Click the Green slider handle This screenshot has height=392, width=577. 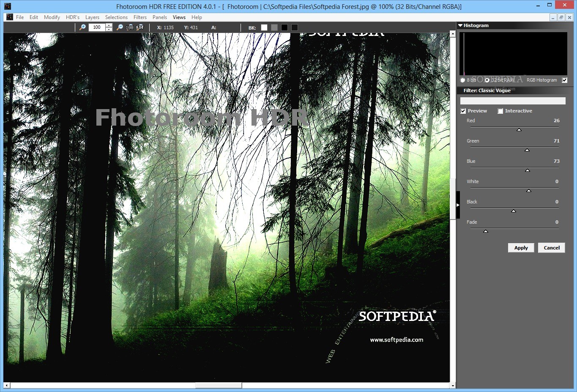point(527,150)
